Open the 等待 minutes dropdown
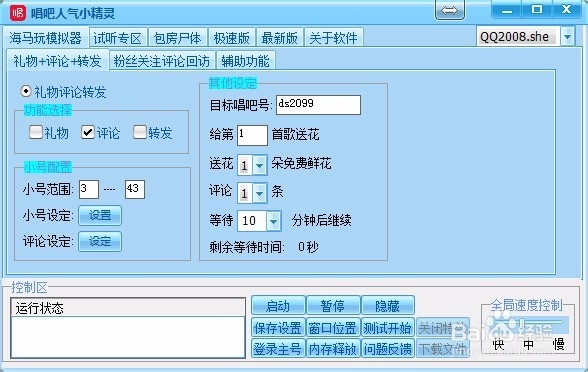This screenshot has width=588, height=372. coord(274,221)
